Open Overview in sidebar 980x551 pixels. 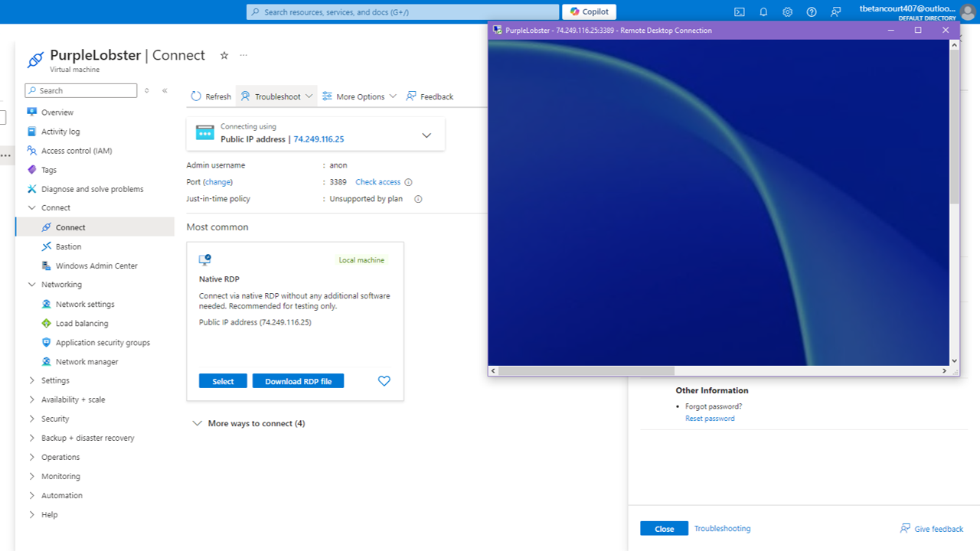[57, 112]
